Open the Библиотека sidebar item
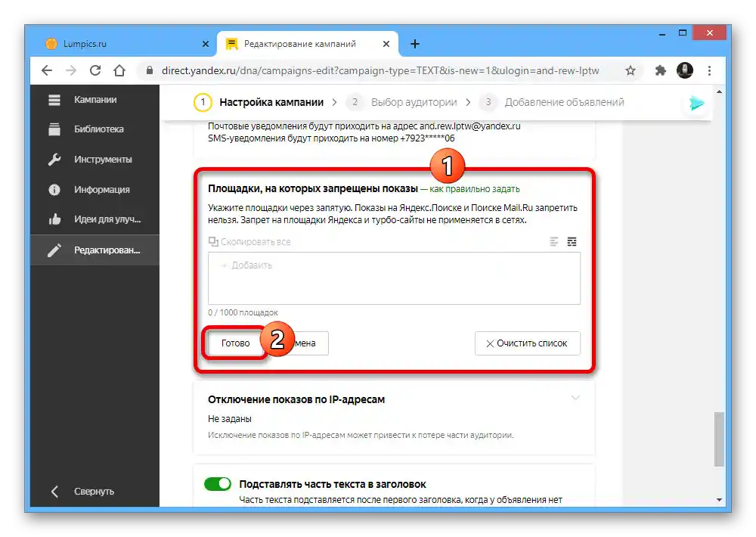The height and width of the screenshot is (537, 756). click(94, 129)
